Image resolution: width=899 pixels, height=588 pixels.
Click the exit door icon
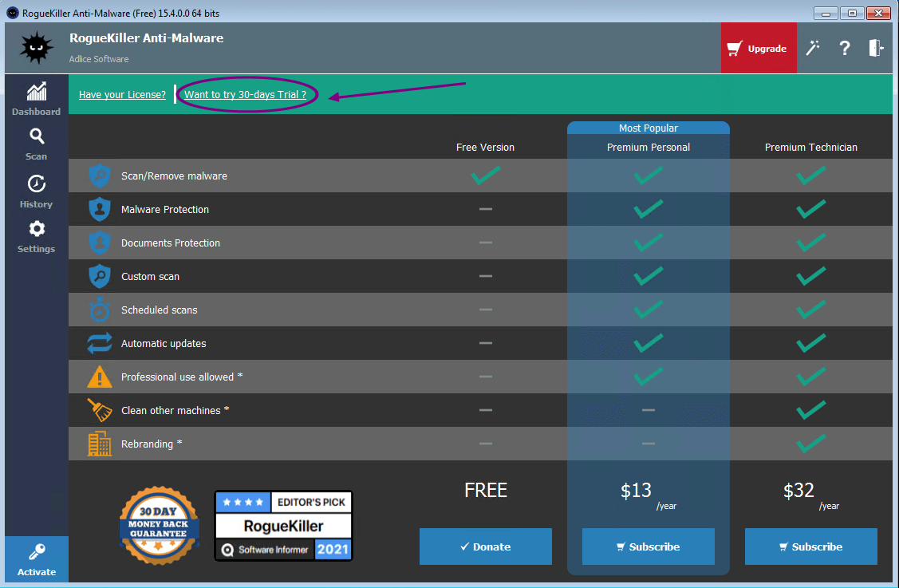pyautogui.click(x=877, y=48)
